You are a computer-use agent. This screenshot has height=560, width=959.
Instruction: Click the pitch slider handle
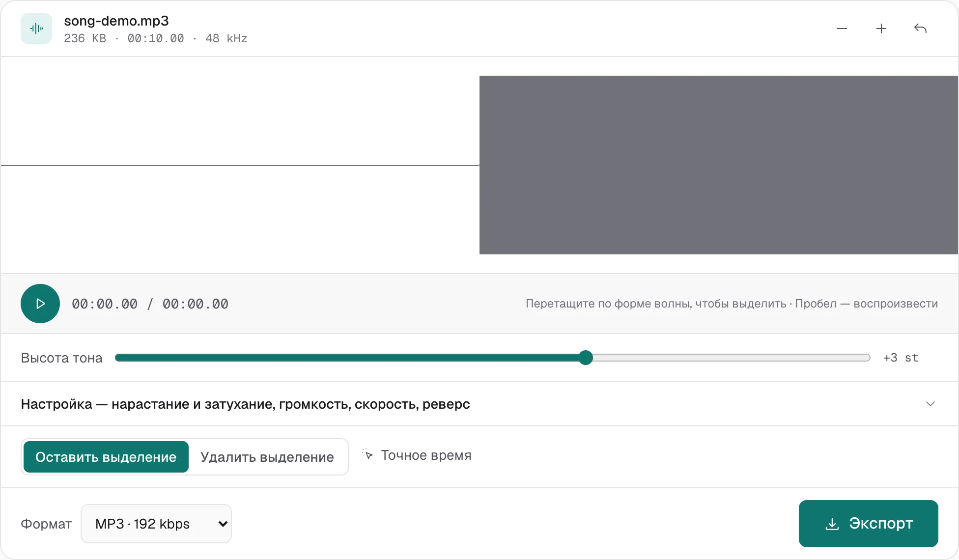coord(586,358)
